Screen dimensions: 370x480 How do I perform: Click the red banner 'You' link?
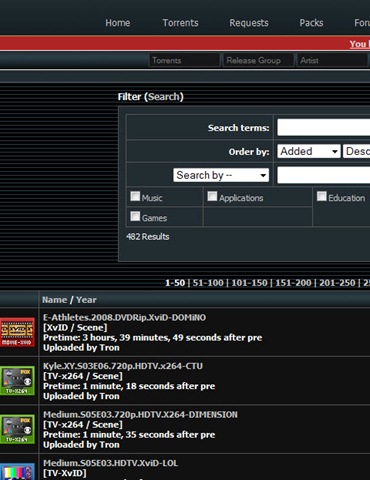pos(359,44)
